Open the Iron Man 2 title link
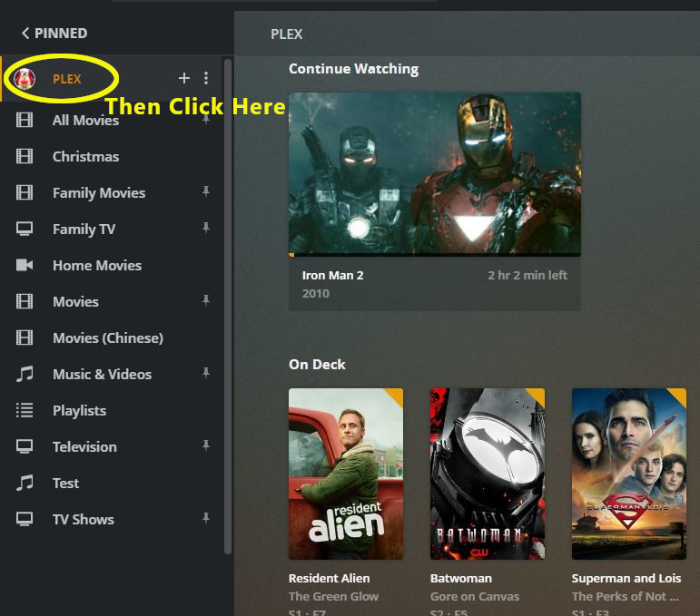 332,276
